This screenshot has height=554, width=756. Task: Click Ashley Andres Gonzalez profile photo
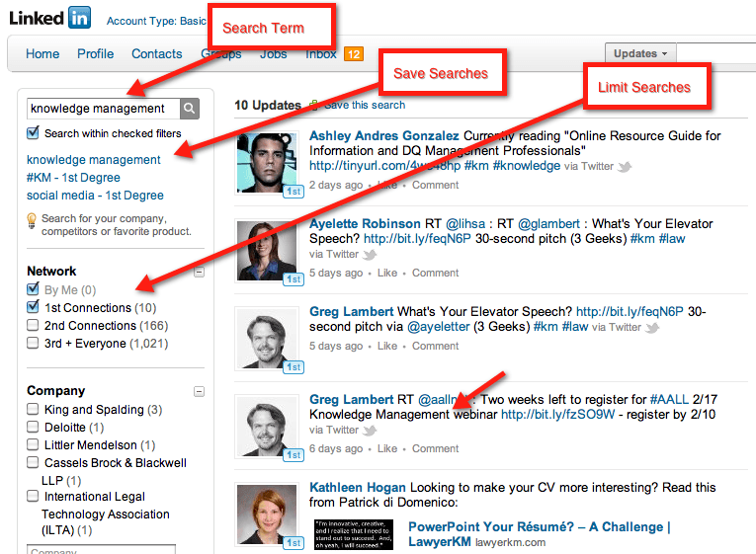pos(267,163)
